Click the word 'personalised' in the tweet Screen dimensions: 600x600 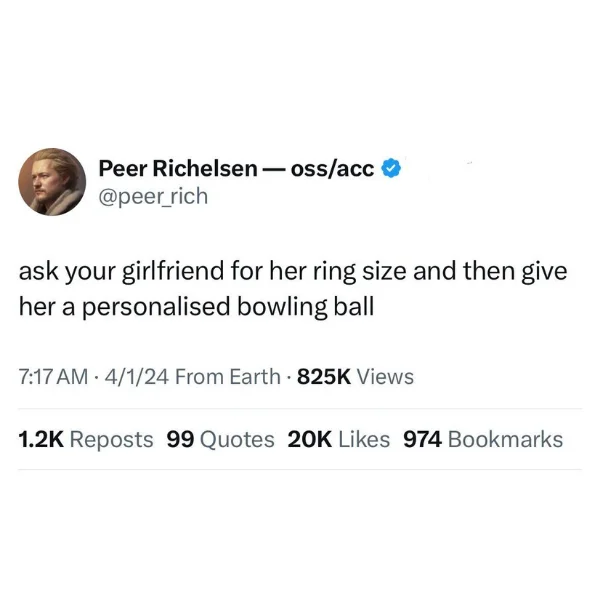click(x=157, y=308)
